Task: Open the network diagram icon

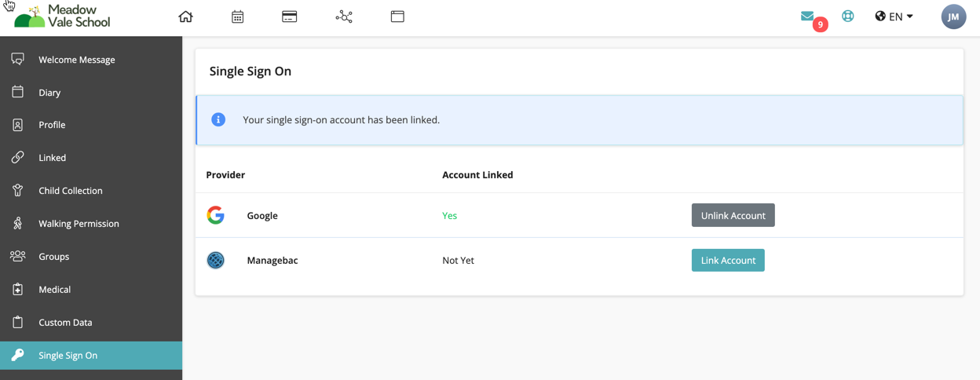Action: click(x=344, y=16)
